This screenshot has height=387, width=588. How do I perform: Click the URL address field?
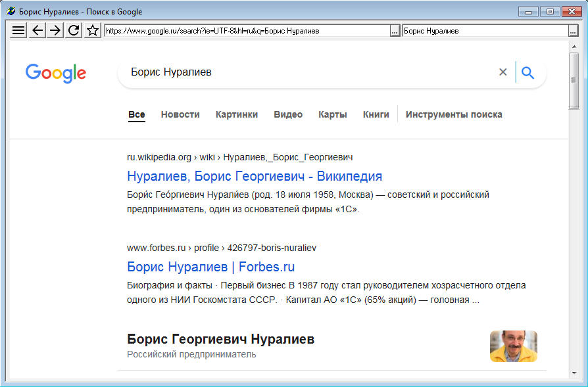pyautogui.click(x=247, y=31)
